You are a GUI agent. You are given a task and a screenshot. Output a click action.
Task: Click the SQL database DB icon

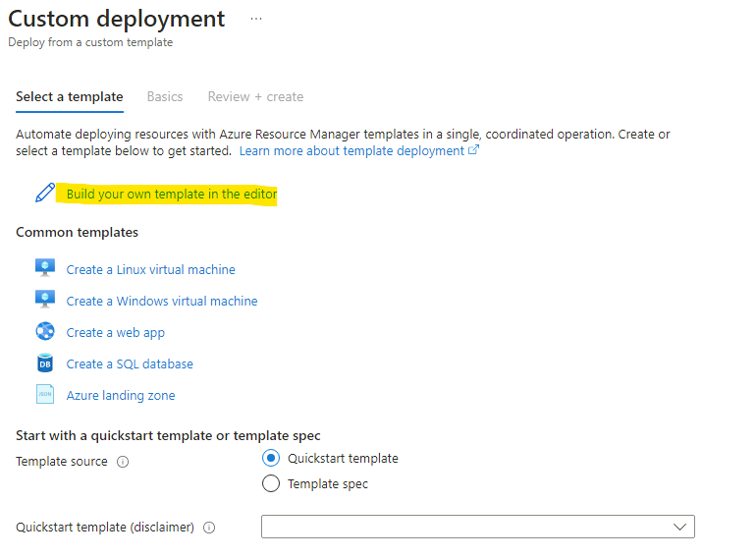[45, 363]
